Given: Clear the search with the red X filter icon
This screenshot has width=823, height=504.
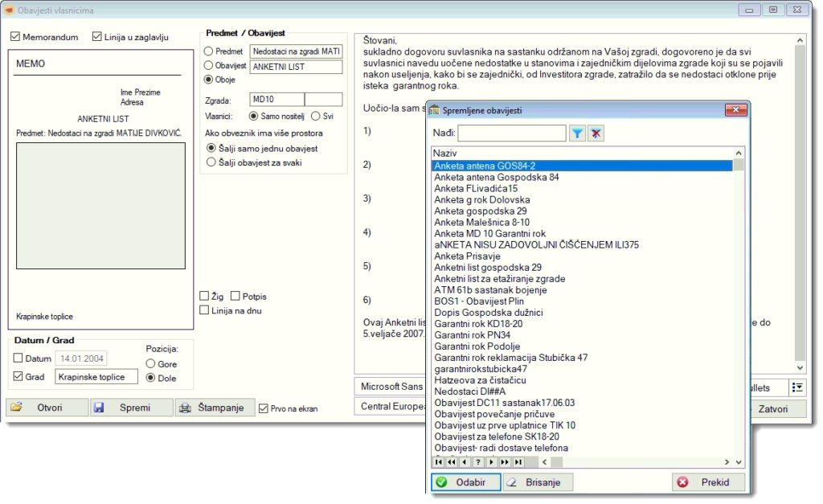Looking at the screenshot, I should tap(596, 133).
